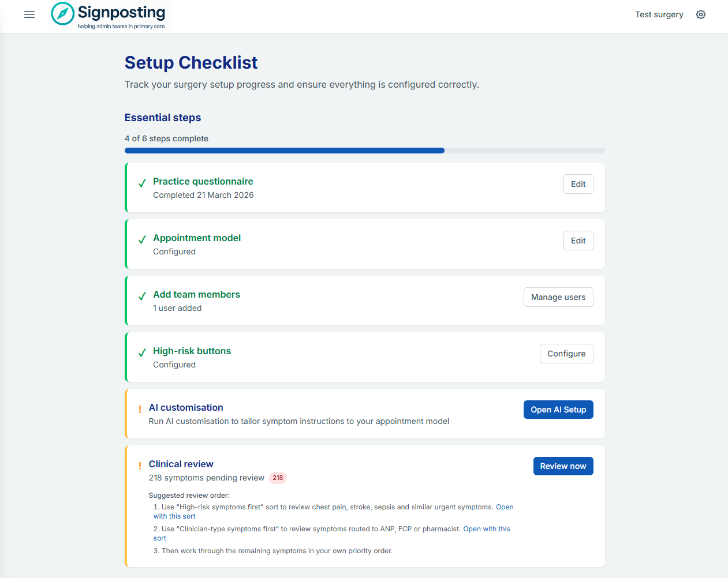Select the Add team members card
Screen dimensions: 728x578
[364, 301]
